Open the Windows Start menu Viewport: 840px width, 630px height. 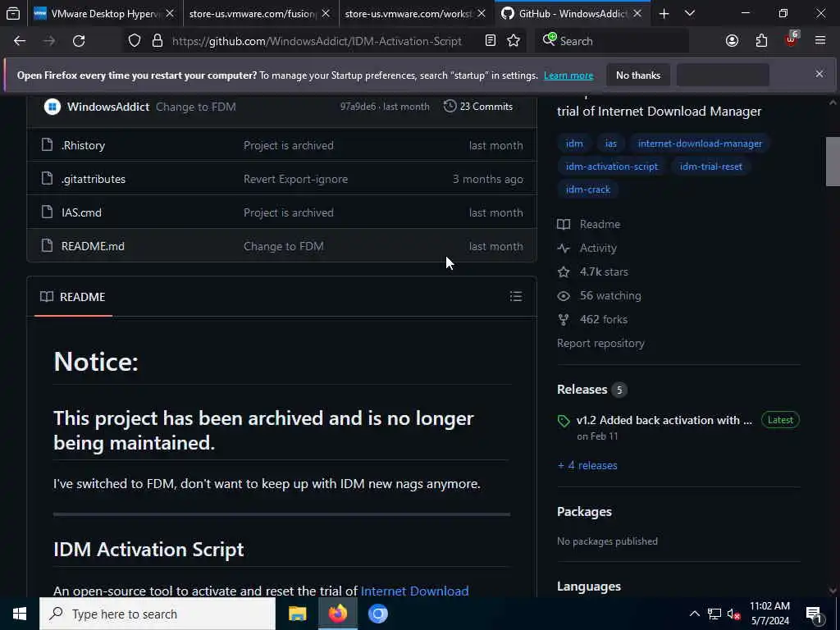[x=20, y=614]
